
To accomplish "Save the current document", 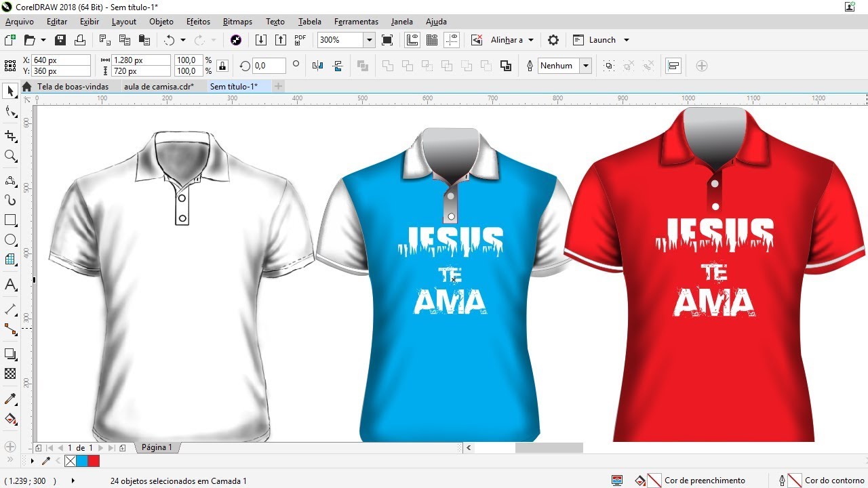I will 60,40.
